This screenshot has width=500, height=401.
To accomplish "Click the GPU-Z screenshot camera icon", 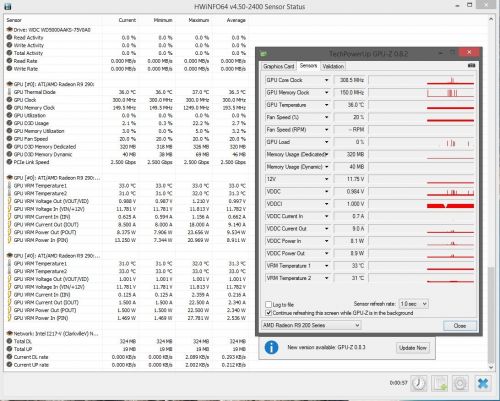I will click(471, 66).
